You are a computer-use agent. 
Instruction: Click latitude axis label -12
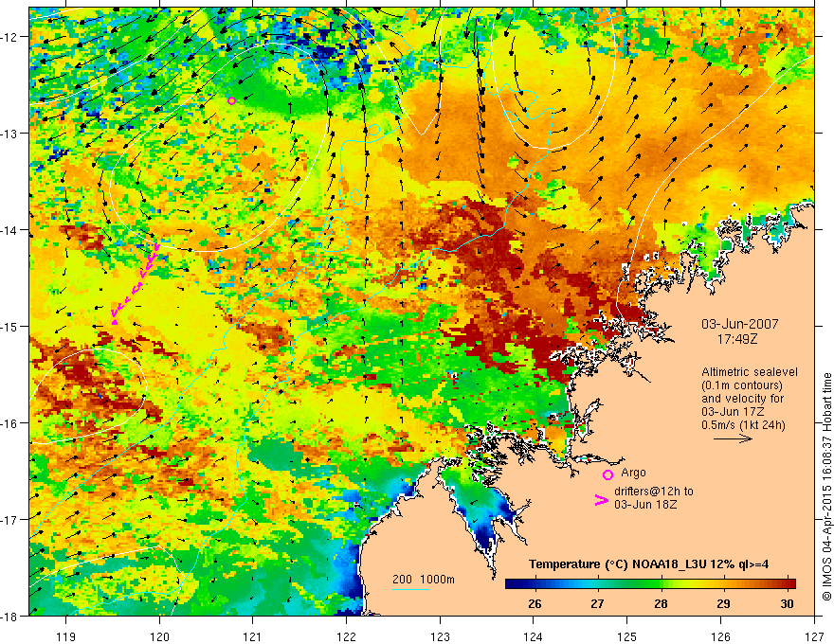click(10, 37)
